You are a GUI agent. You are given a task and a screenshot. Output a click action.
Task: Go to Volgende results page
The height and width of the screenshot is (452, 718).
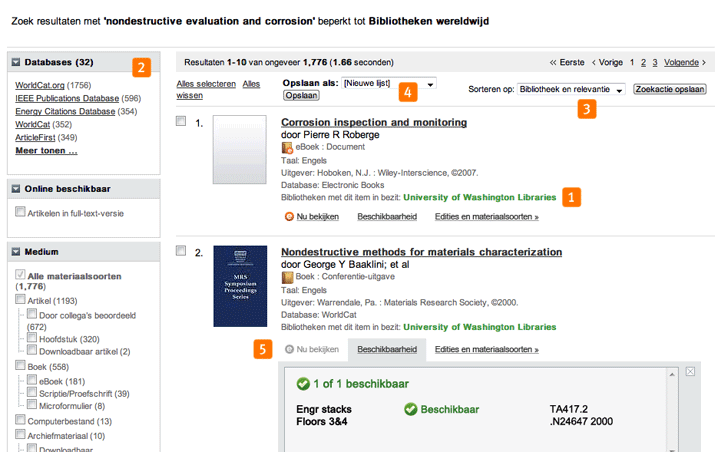tap(684, 62)
